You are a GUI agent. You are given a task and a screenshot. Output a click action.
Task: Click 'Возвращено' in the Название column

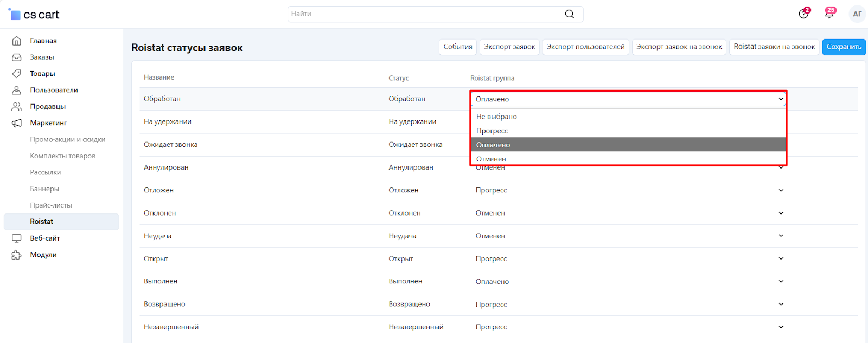click(x=164, y=304)
